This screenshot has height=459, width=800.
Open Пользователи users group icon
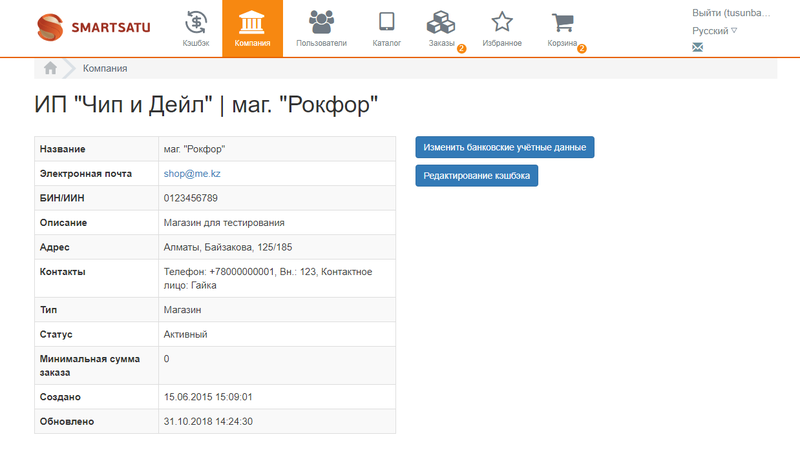[x=321, y=22]
